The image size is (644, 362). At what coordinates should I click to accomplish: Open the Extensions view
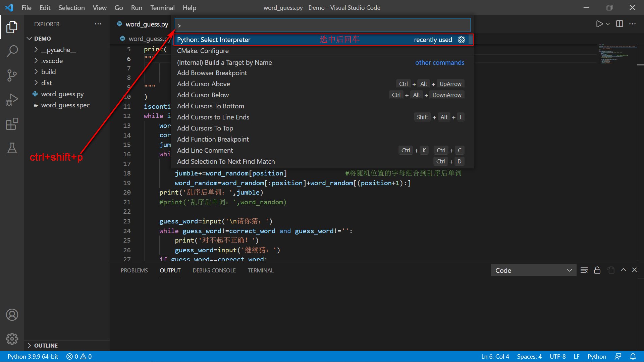coord(12,124)
